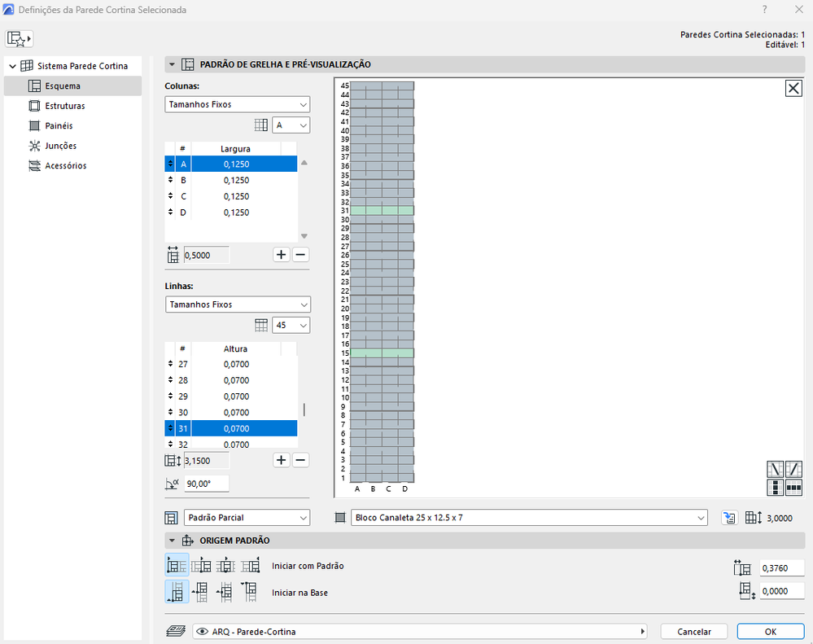Open the column count dropdown showing A

point(291,125)
